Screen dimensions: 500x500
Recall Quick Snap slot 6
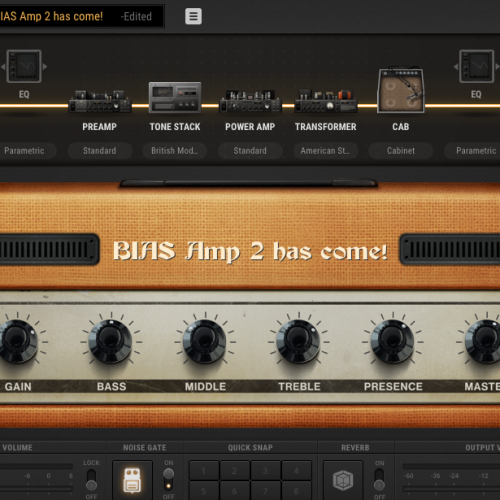click(x=234, y=490)
